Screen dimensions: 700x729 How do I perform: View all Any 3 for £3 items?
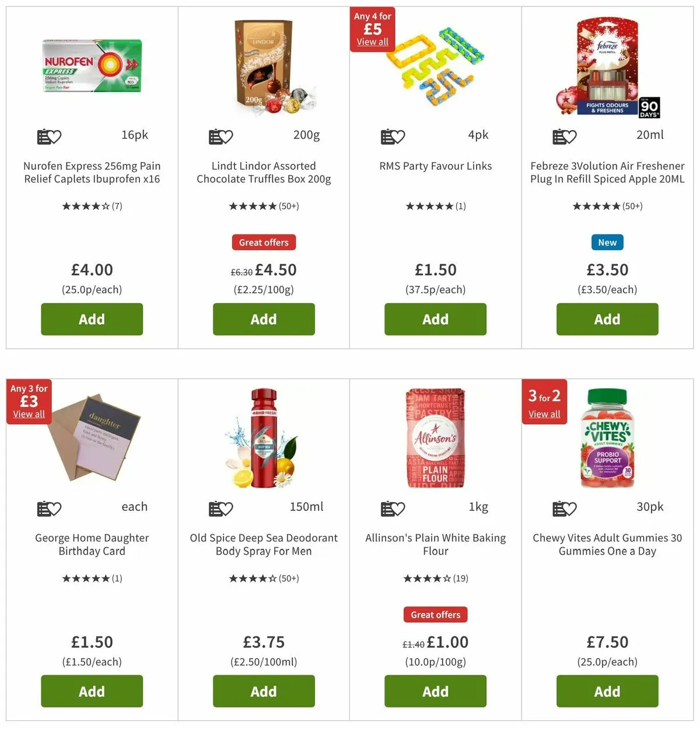[29, 414]
